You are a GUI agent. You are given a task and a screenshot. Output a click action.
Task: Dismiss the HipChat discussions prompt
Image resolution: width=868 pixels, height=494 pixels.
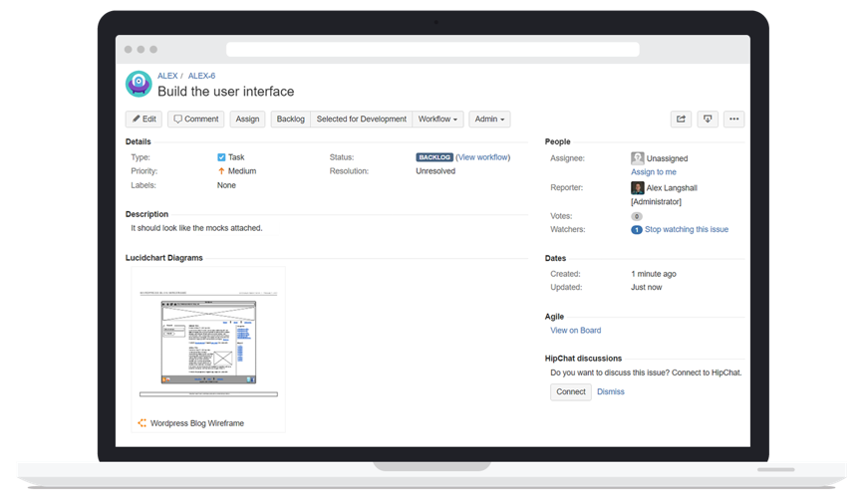coord(611,391)
